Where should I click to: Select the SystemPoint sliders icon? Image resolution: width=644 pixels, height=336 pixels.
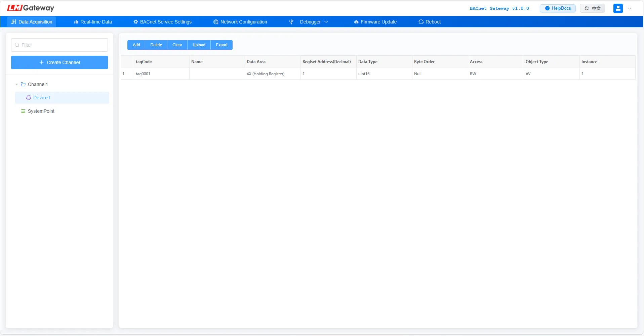point(23,111)
